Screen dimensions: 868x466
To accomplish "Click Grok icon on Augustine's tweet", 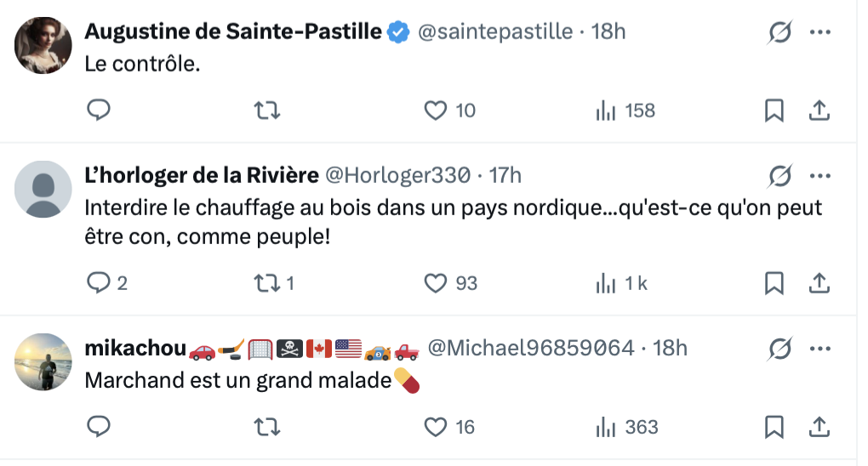I will point(779,32).
